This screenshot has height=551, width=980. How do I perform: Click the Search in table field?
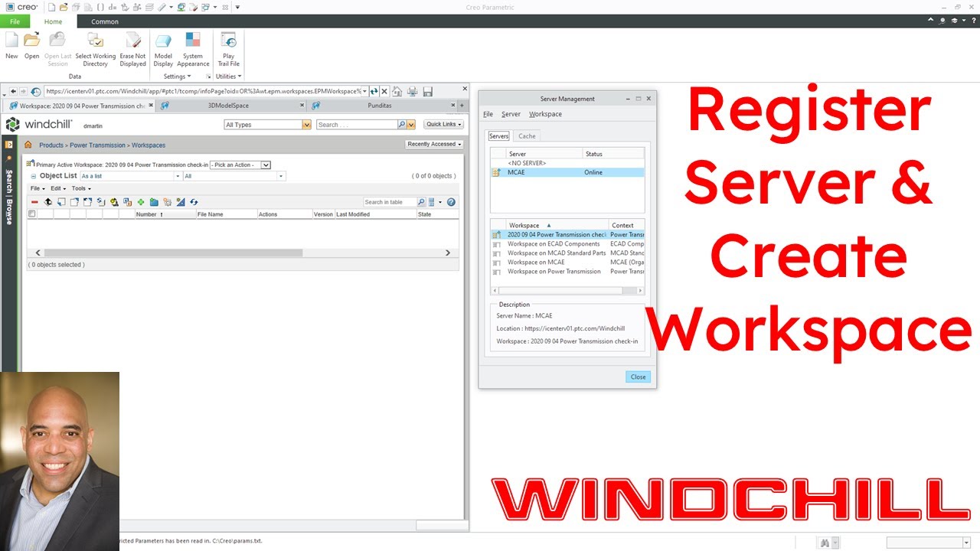(390, 202)
